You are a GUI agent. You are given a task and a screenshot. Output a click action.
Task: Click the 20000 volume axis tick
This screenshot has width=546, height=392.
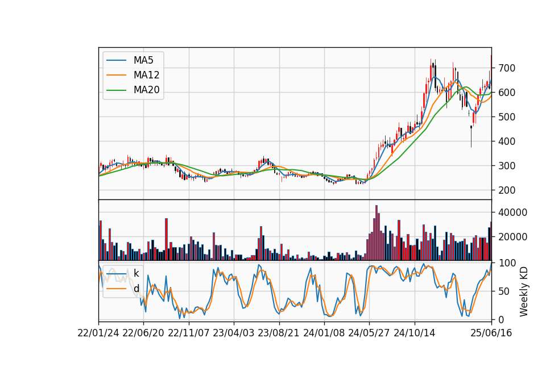tap(512, 237)
